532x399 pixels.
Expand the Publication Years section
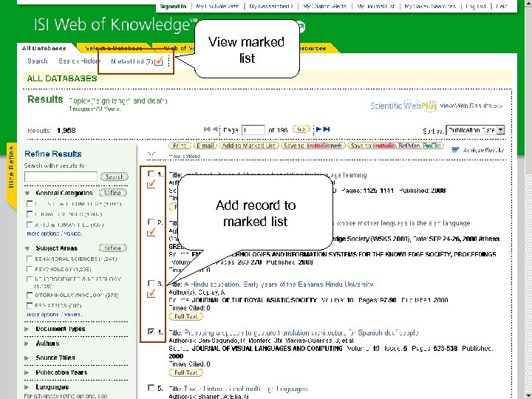tap(27, 372)
